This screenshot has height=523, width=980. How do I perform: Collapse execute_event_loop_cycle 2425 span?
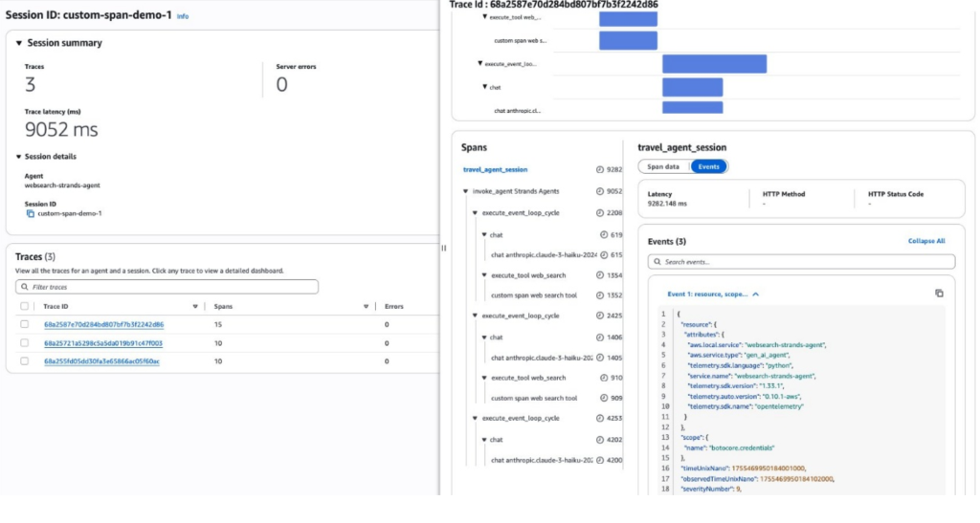point(475,316)
